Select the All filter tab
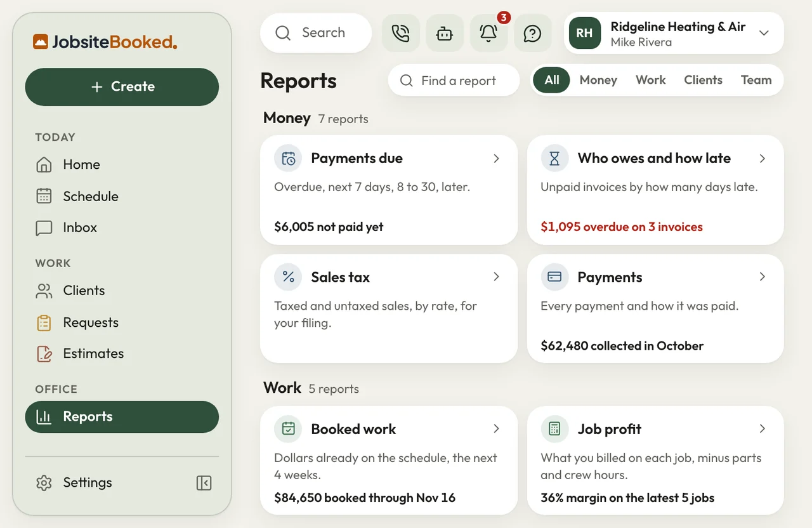The width and height of the screenshot is (812, 528). pyautogui.click(x=552, y=80)
